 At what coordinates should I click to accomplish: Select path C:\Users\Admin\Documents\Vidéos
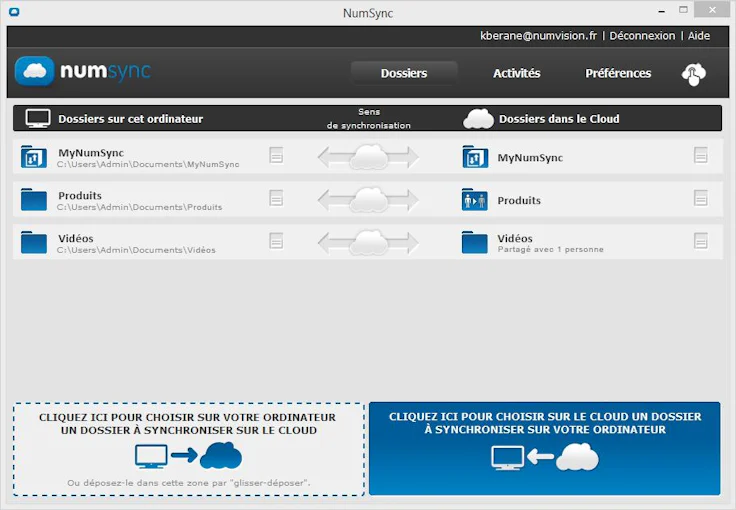(x=136, y=250)
